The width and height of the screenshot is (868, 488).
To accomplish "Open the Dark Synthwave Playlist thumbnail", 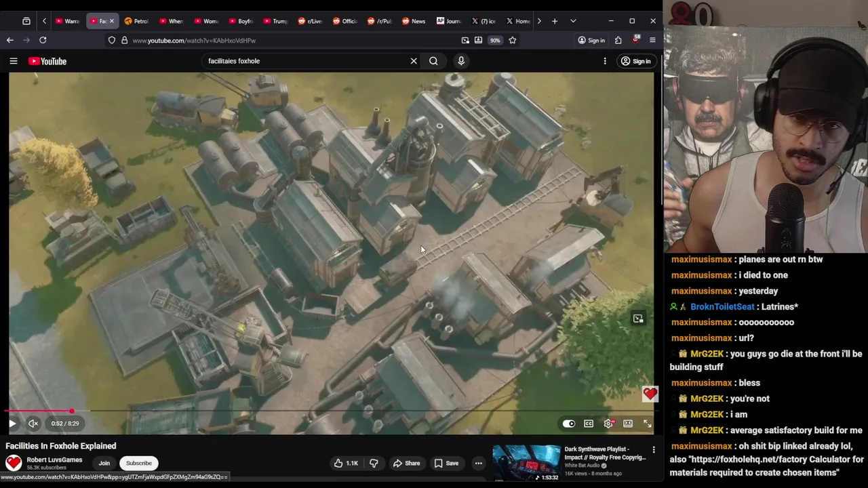I will [526, 463].
